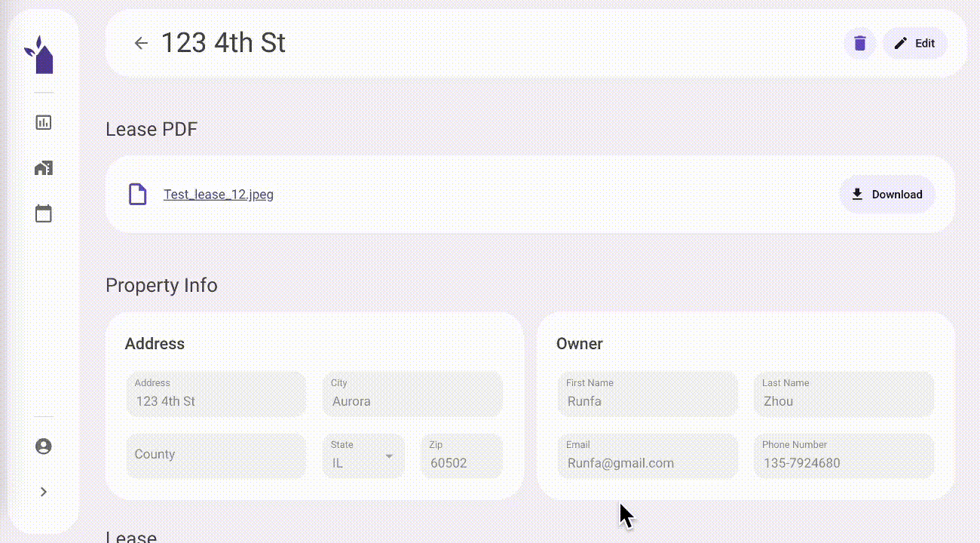
Task: Click the lease document file icon
Action: coord(137,195)
